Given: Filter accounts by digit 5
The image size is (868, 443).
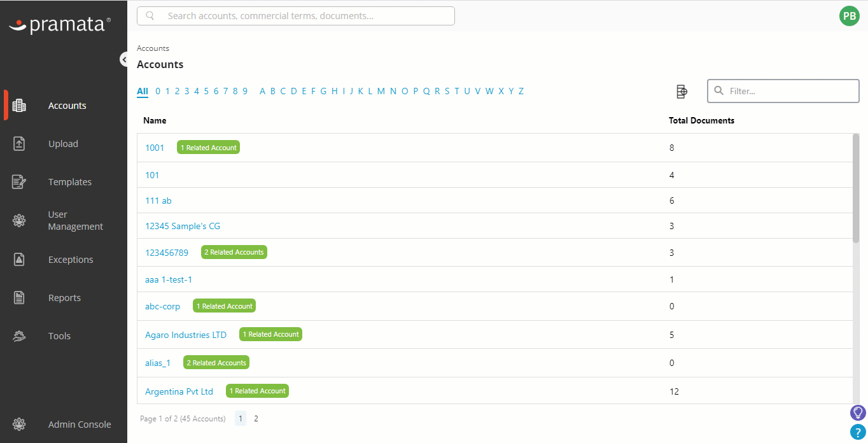Looking at the screenshot, I should 206,91.
